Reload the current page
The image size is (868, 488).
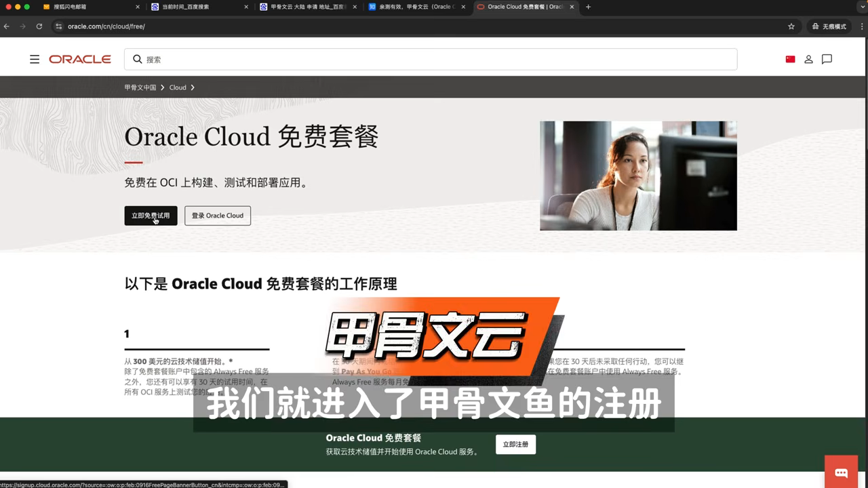click(39, 26)
